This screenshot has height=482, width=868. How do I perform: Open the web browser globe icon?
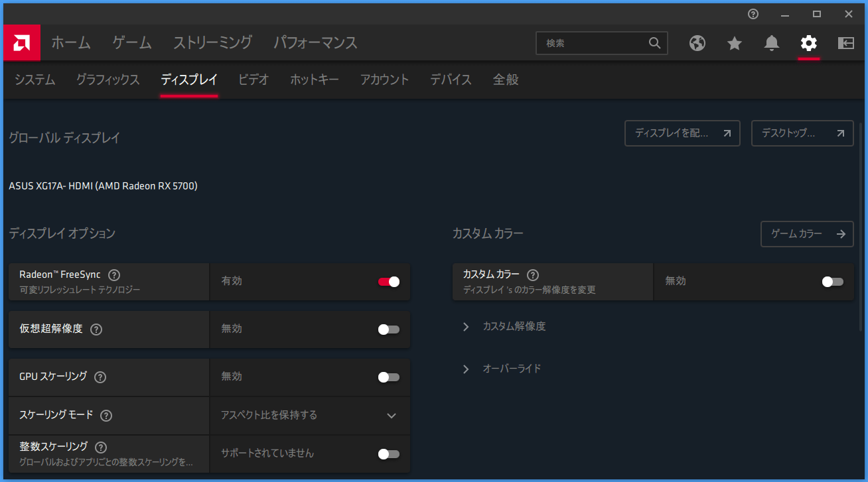pos(697,43)
